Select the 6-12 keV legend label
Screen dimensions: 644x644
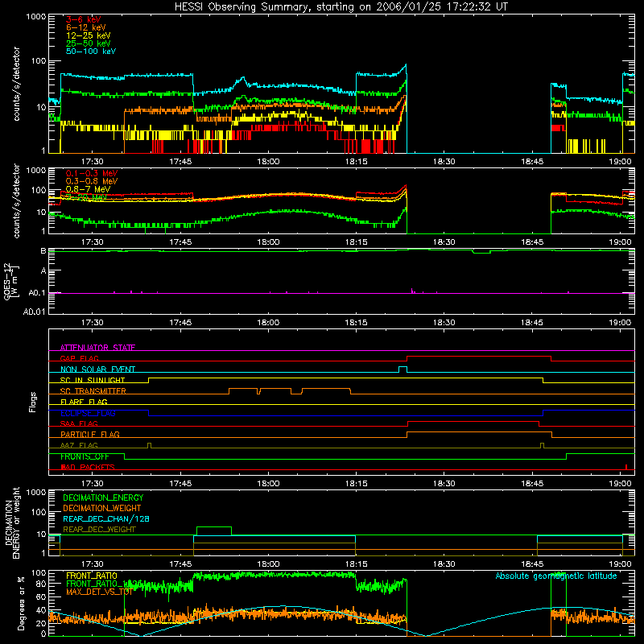[86, 27]
